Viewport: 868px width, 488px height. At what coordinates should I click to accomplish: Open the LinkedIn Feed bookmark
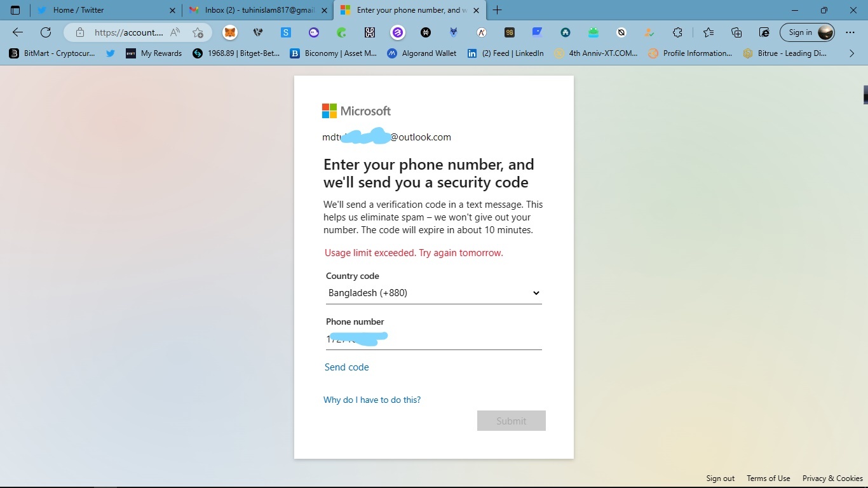[506, 53]
